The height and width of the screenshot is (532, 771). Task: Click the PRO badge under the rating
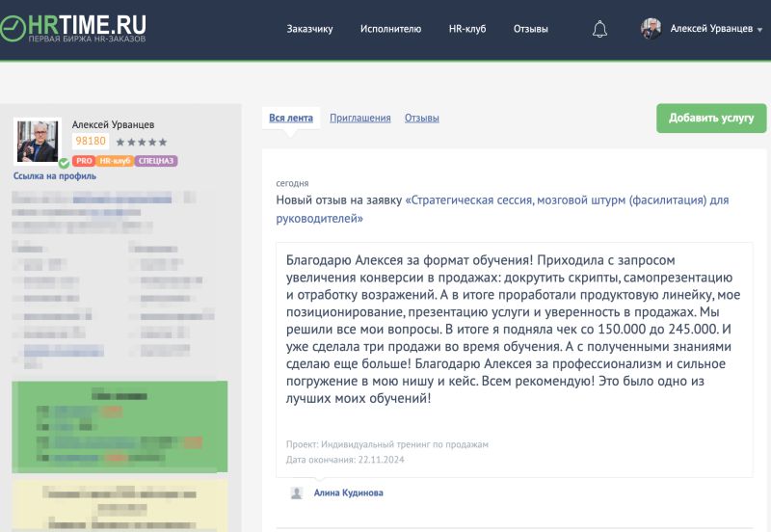84,161
